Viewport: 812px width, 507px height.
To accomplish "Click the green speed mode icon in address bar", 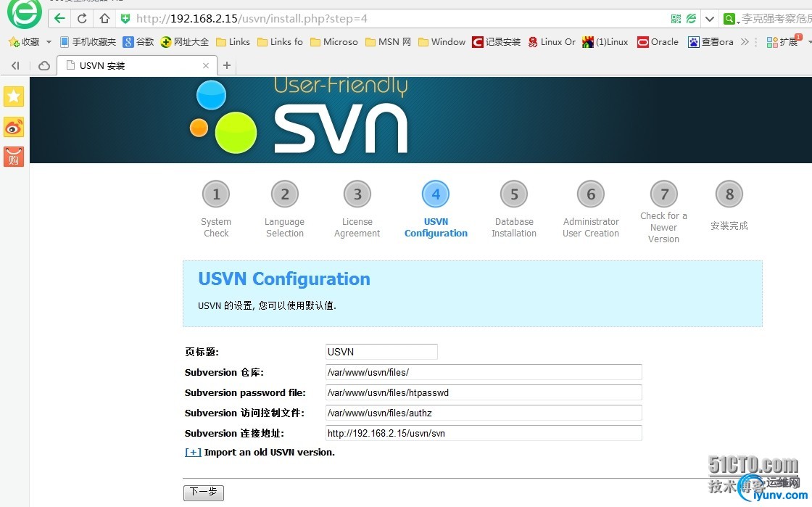I will 692,19.
